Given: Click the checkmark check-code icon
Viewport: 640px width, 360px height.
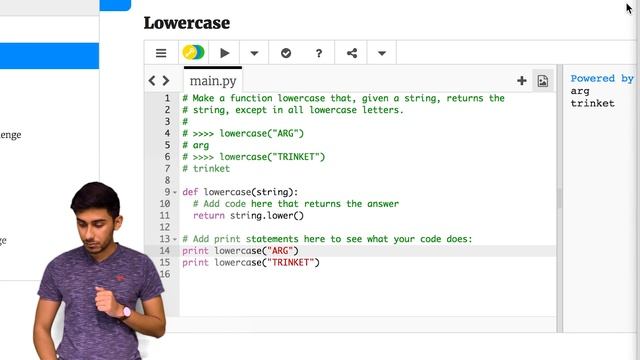Looking at the screenshot, I should coord(286,53).
